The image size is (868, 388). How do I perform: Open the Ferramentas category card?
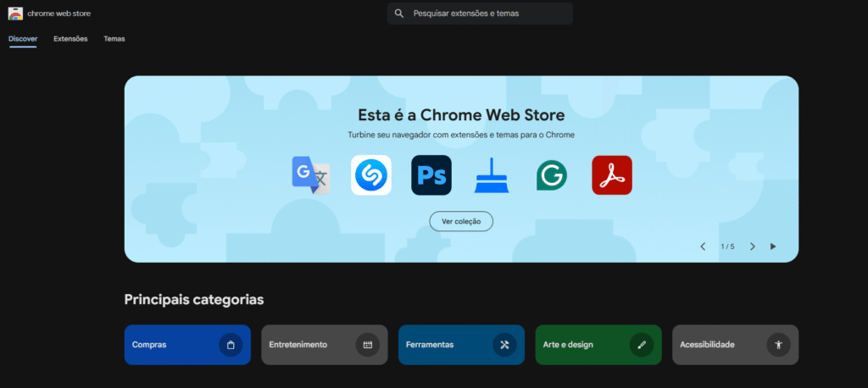[461, 345]
